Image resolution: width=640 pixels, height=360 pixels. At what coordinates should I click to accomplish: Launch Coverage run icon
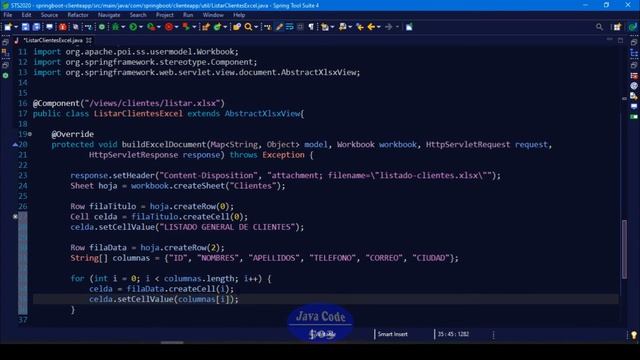[151, 27]
